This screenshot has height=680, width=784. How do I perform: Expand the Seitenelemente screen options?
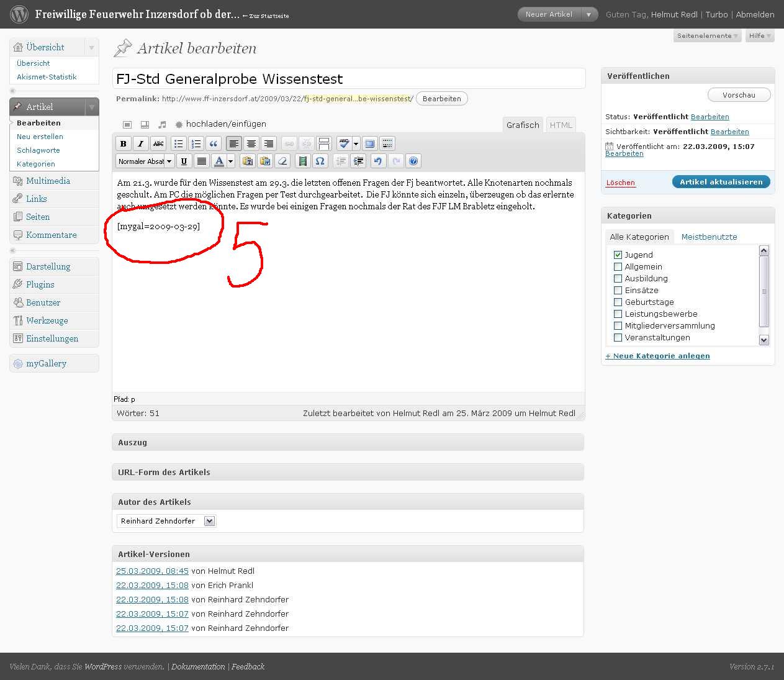pos(707,36)
